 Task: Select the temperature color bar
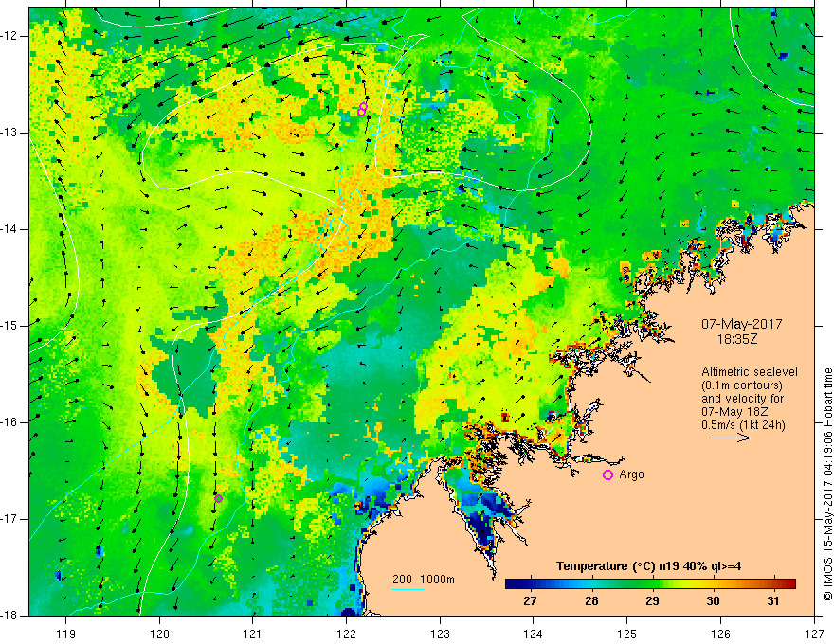650,584
